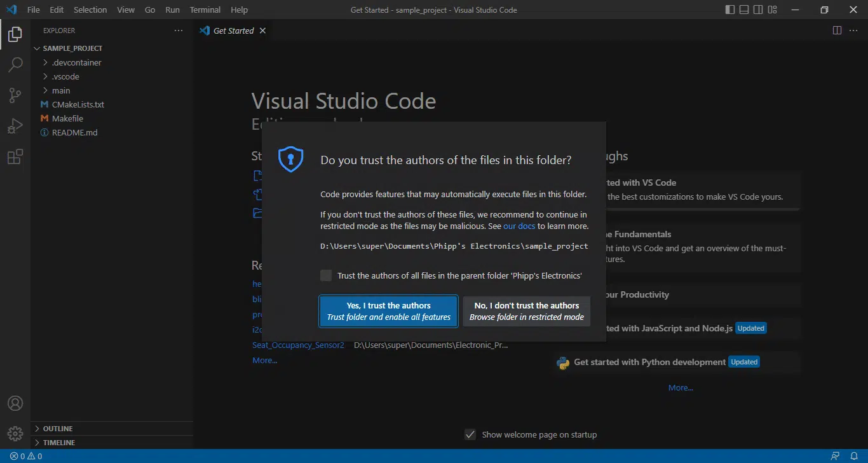The width and height of the screenshot is (868, 463).
Task: Open Customize Layout icon
Action: click(772, 10)
